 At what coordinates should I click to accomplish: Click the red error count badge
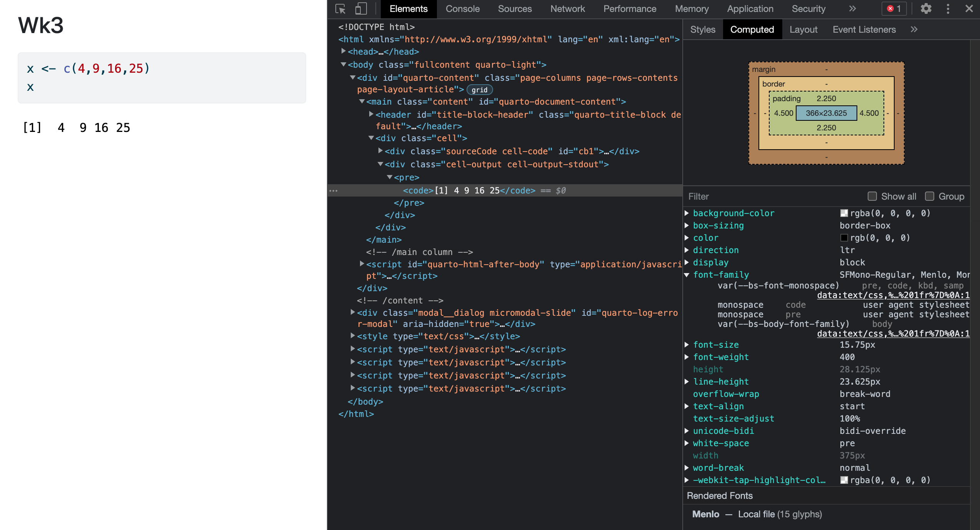(894, 9)
